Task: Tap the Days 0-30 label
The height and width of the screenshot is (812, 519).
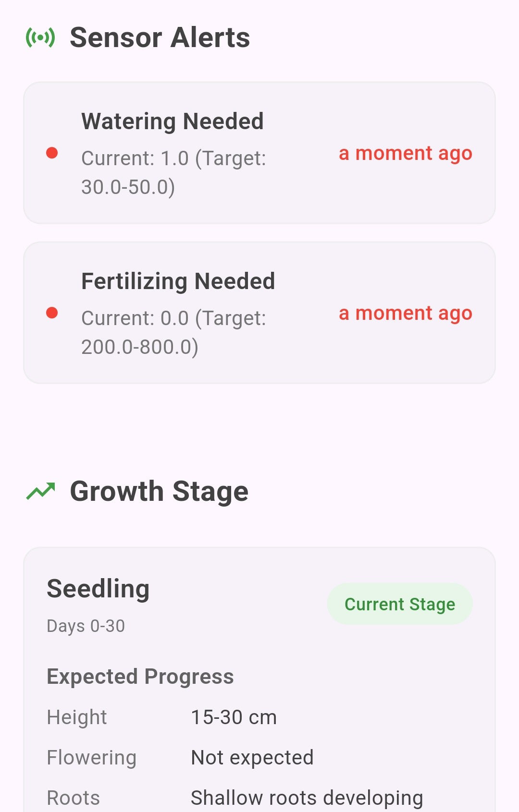Action: (86, 626)
